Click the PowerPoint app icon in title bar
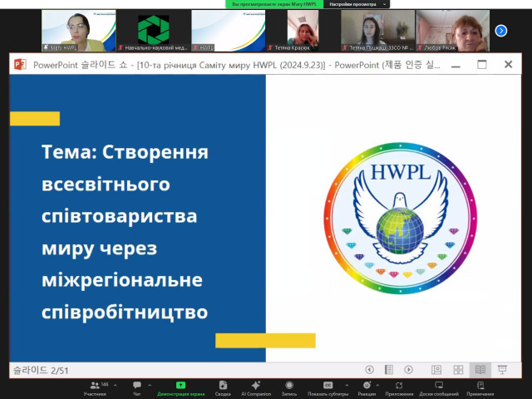The image size is (532, 399). click(20, 64)
